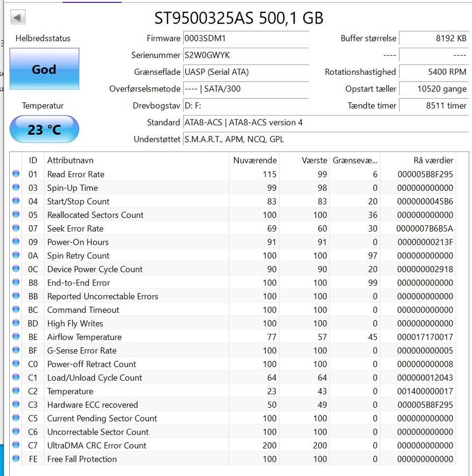Click the Tændte timer value field
472x476 pixels.
[x=433, y=105]
